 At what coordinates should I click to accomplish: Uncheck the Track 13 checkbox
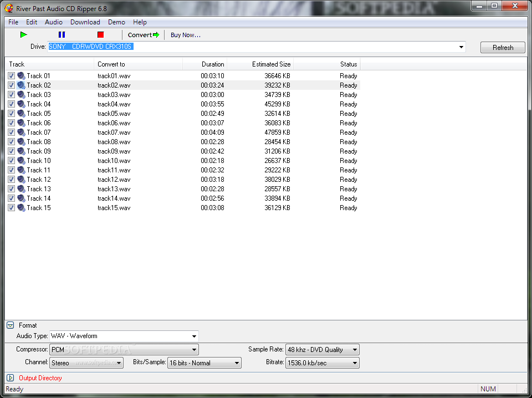click(x=11, y=188)
